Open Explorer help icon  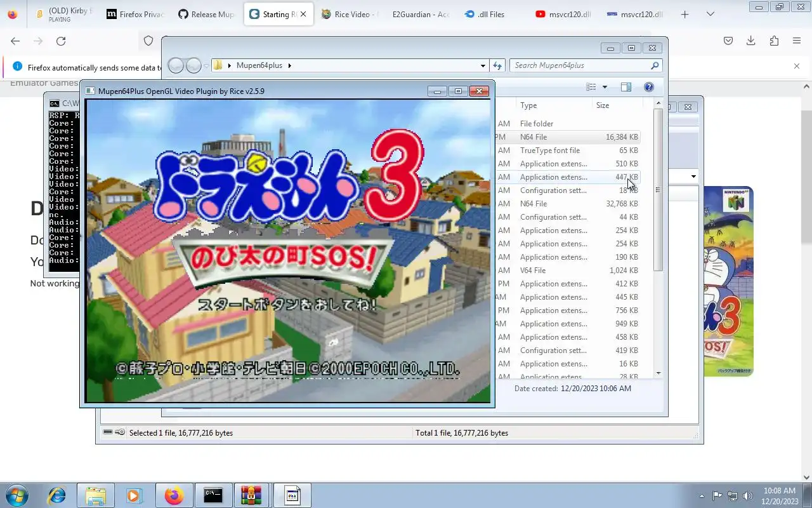coord(648,87)
